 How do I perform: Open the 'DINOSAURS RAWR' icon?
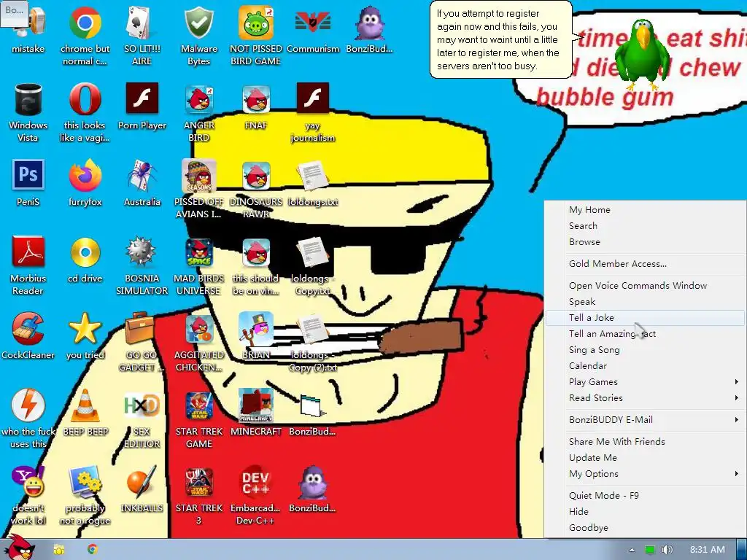[256, 175]
